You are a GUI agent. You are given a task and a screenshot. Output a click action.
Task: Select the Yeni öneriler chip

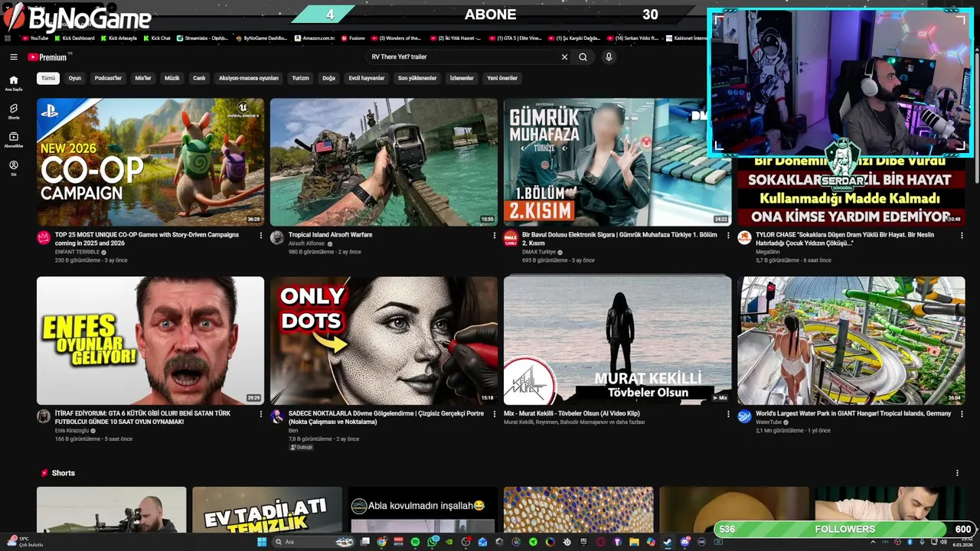tap(502, 78)
